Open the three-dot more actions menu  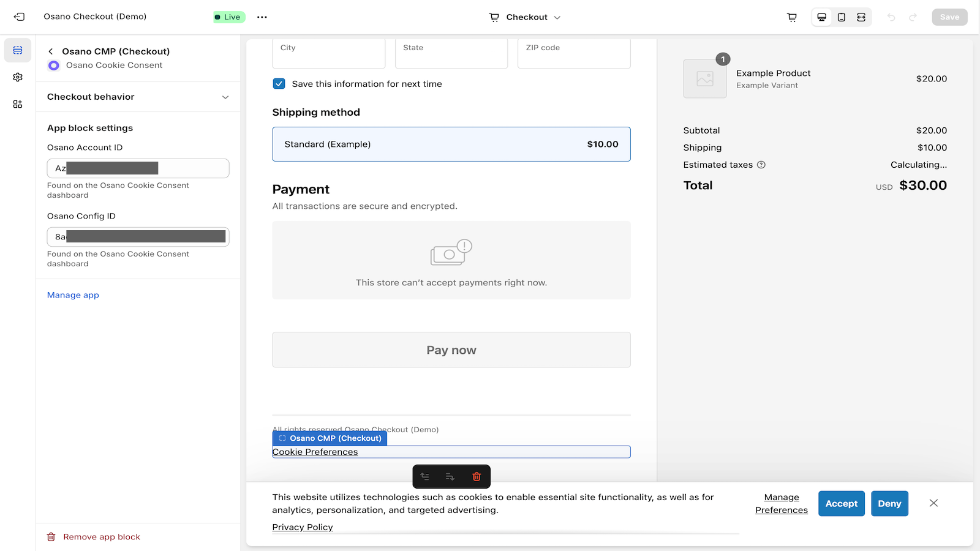pyautogui.click(x=262, y=17)
